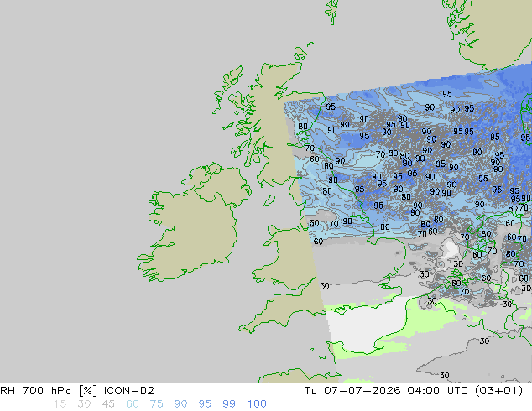Select the '100' legend scale value
Screen dimensions: 532x411
(257, 404)
